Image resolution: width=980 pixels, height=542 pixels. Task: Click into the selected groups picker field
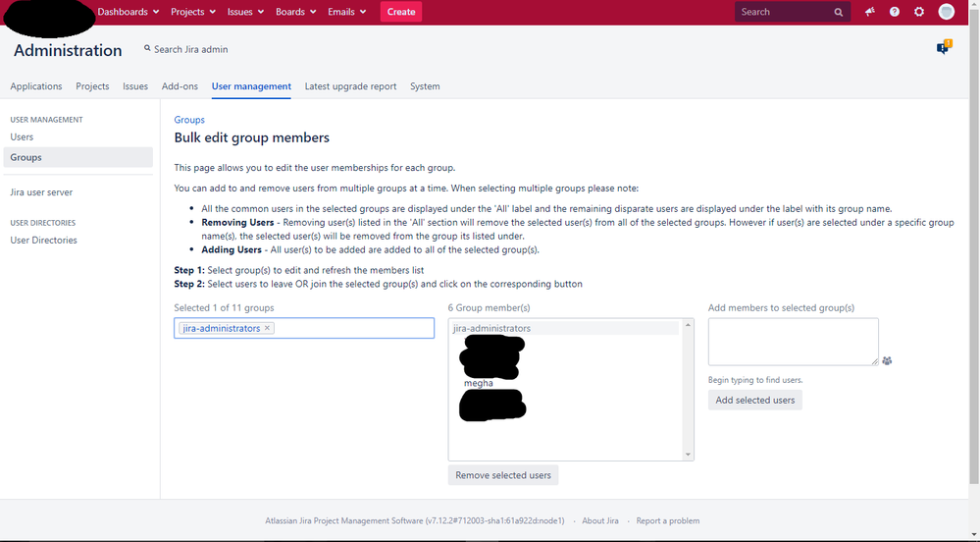click(x=304, y=328)
